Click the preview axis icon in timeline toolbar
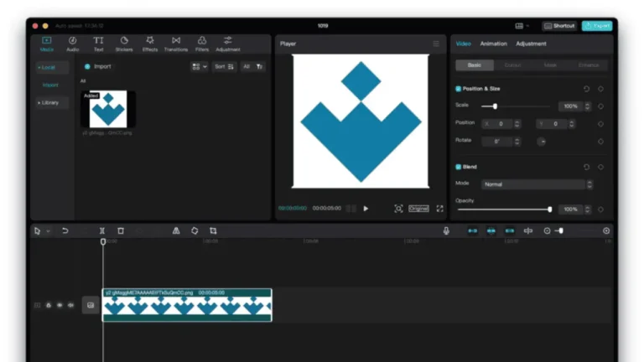Image resolution: width=644 pixels, height=362 pixels. (x=528, y=230)
